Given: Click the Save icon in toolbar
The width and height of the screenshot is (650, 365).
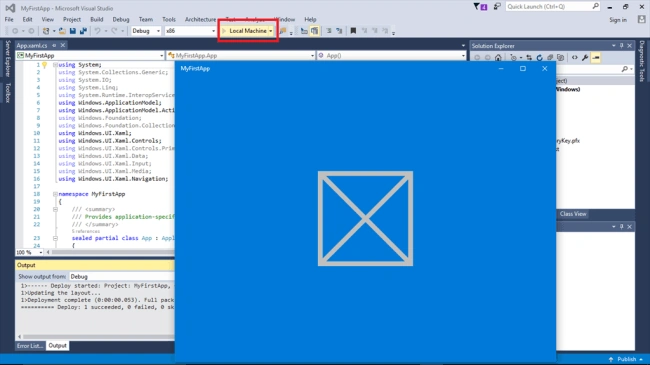Looking at the screenshot, I should [x=73, y=31].
